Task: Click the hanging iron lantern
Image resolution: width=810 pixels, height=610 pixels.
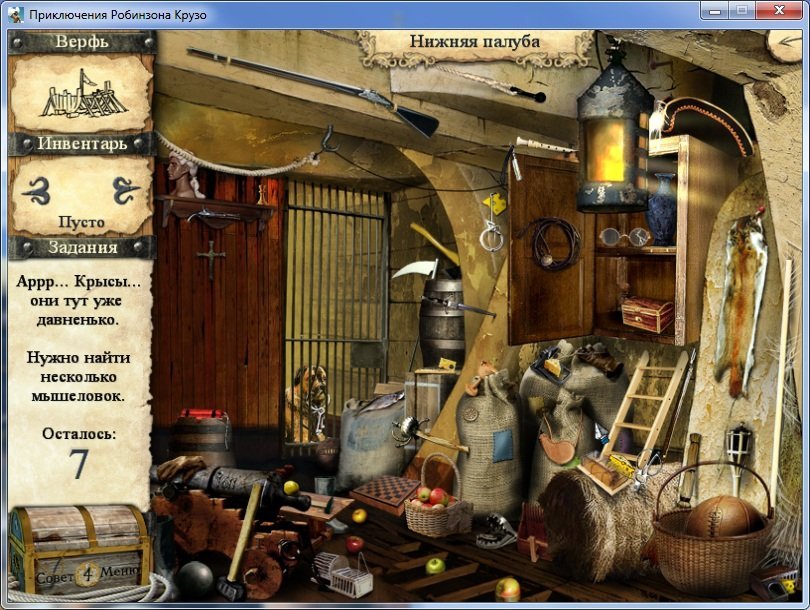Action: pyautogui.click(x=613, y=133)
